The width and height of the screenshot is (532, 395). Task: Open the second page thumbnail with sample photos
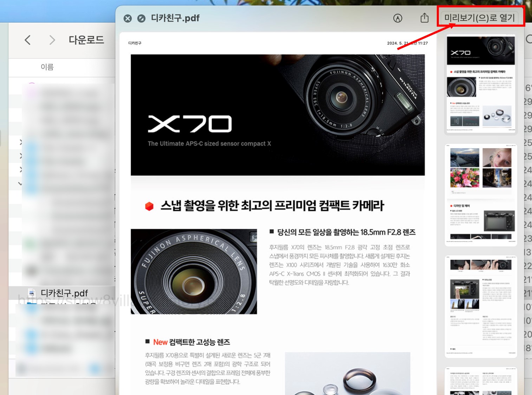481,195
